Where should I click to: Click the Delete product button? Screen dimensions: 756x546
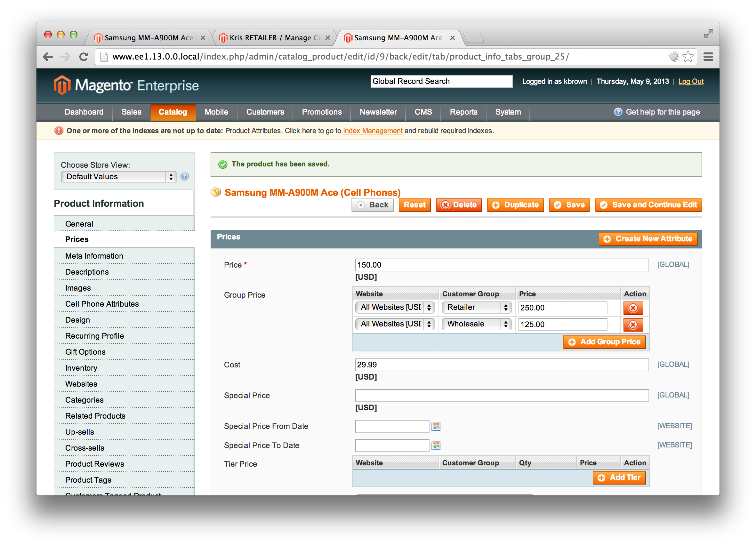pyautogui.click(x=459, y=205)
